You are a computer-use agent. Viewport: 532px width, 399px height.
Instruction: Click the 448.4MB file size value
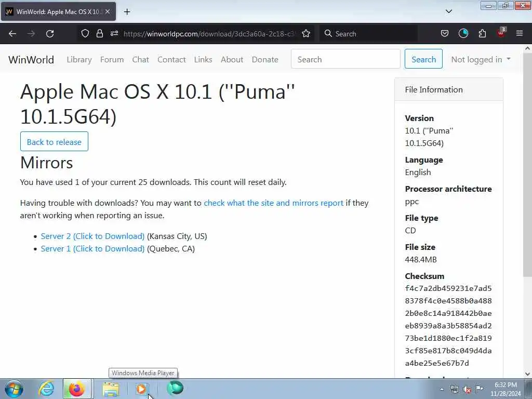(x=421, y=260)
